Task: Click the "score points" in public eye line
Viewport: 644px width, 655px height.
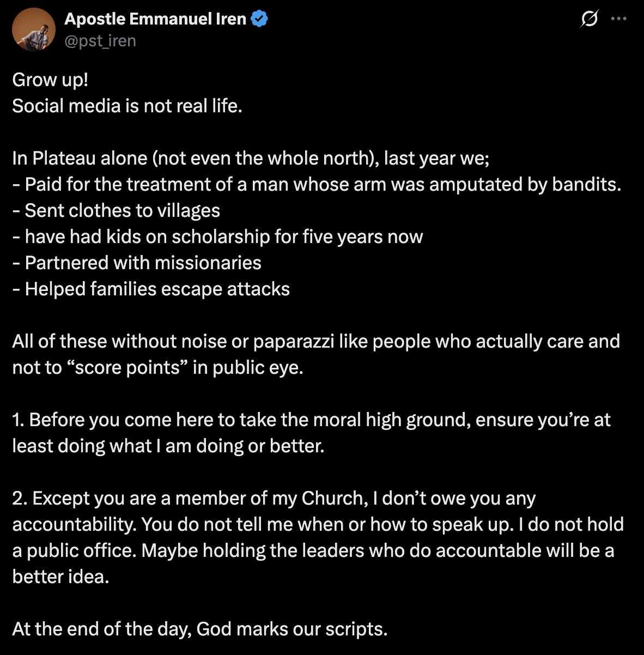Action: tap(157, 367)
